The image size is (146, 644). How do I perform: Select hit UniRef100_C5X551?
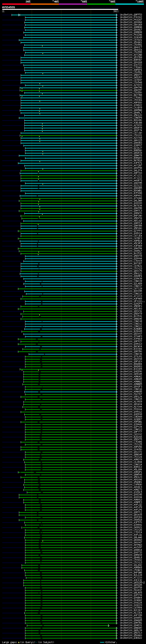pyautogui.click(x=131, y=45)
